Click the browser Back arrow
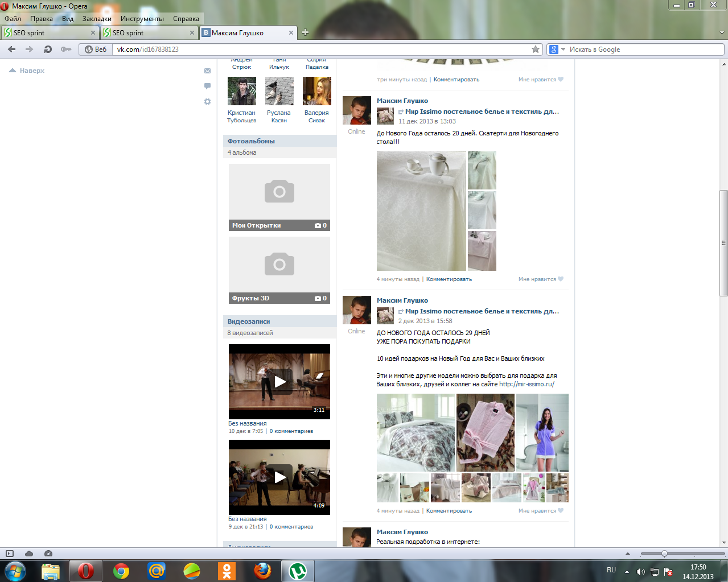Screen dimensions: 728x582 (x=11, y=49)
